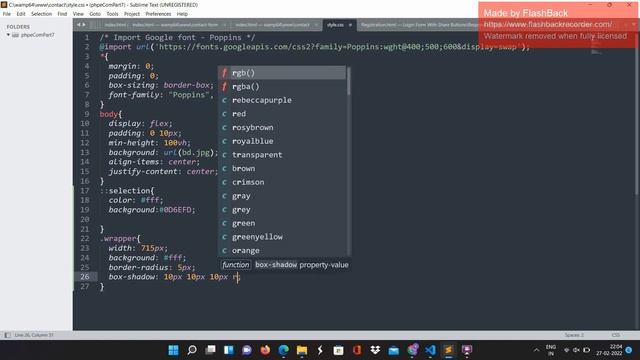The image size is (640, 360).
Task: Pick rosybrown in the autocomplete list
Action: pos(282,127)
